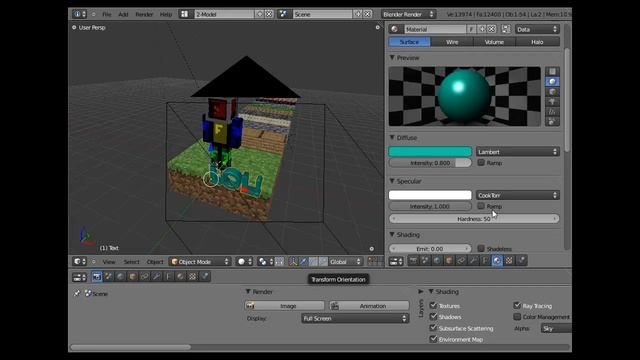
Task: Open Lambert diffuse shader dropdown
Action: 518,152
